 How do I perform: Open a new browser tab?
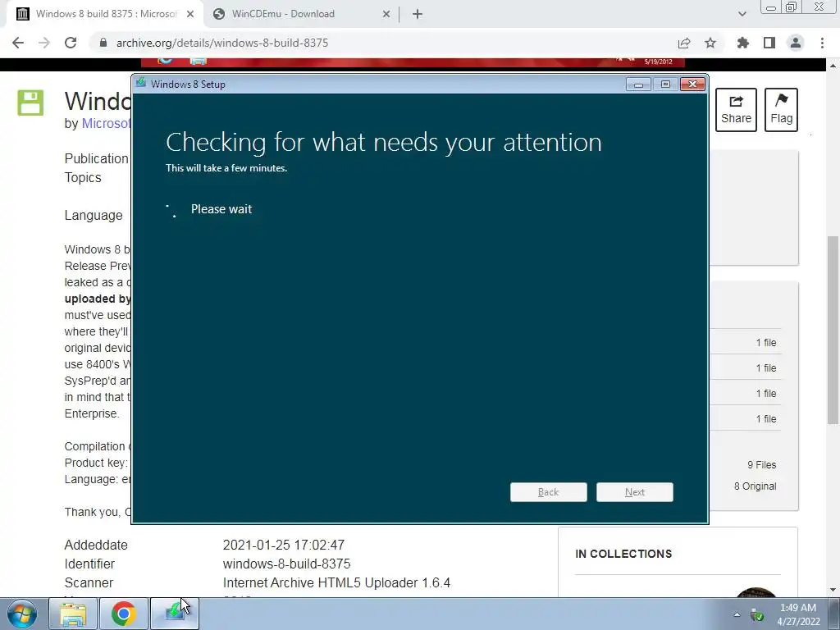[418, 14]
